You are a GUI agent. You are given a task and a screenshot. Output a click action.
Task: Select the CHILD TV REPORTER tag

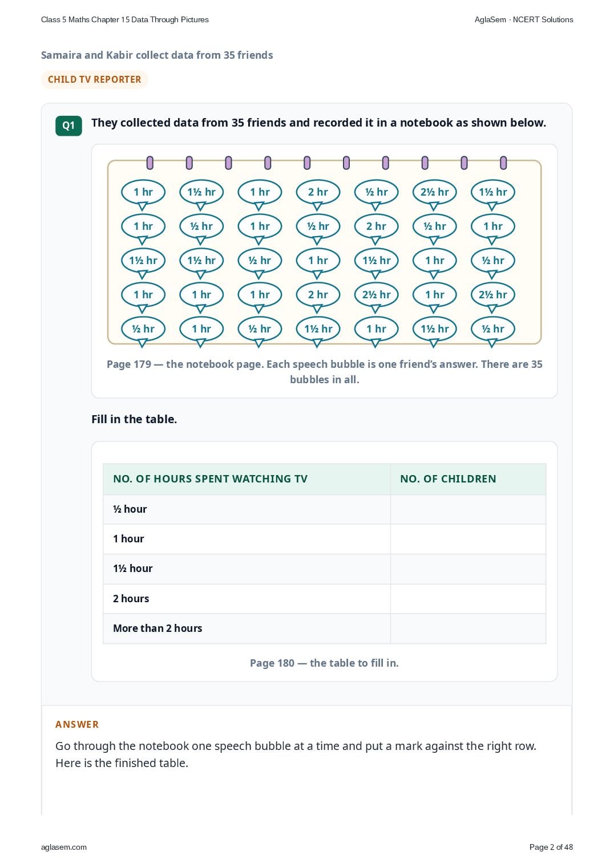94,79
